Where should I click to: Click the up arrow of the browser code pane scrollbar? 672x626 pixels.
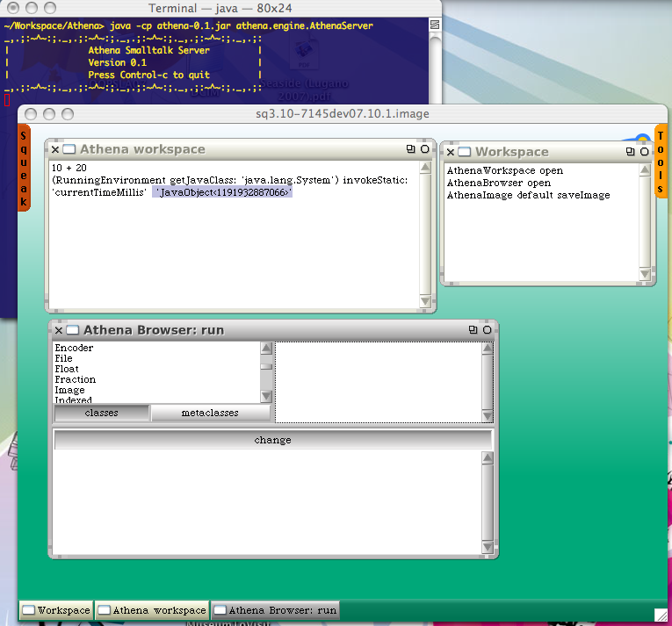[x=488, y=458]
